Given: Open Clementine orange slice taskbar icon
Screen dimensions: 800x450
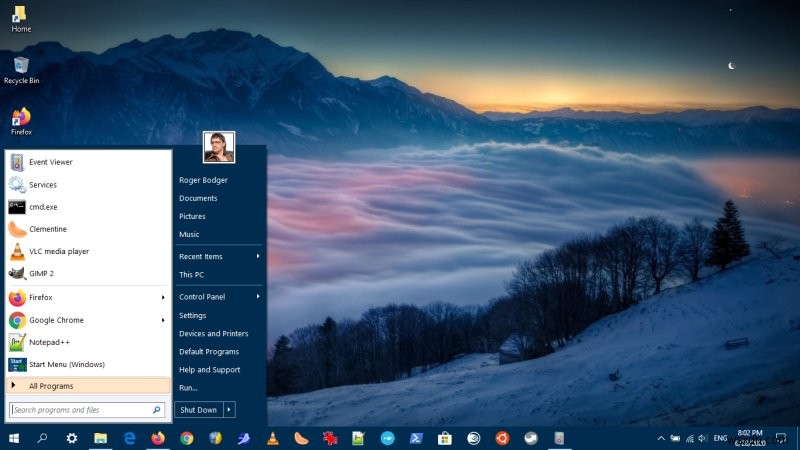Looking at the screenshot, I should tap(302, 438).
